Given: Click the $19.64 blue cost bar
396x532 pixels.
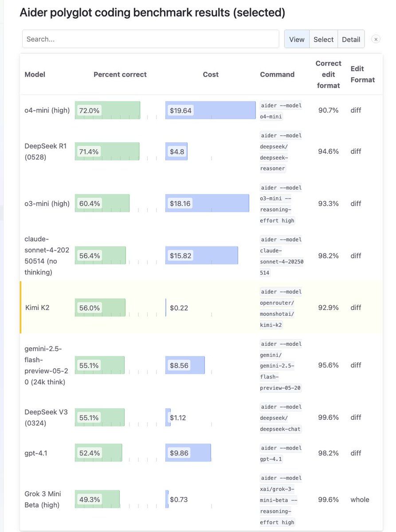Looking at the screenshot, I should (x=211, y=110).
